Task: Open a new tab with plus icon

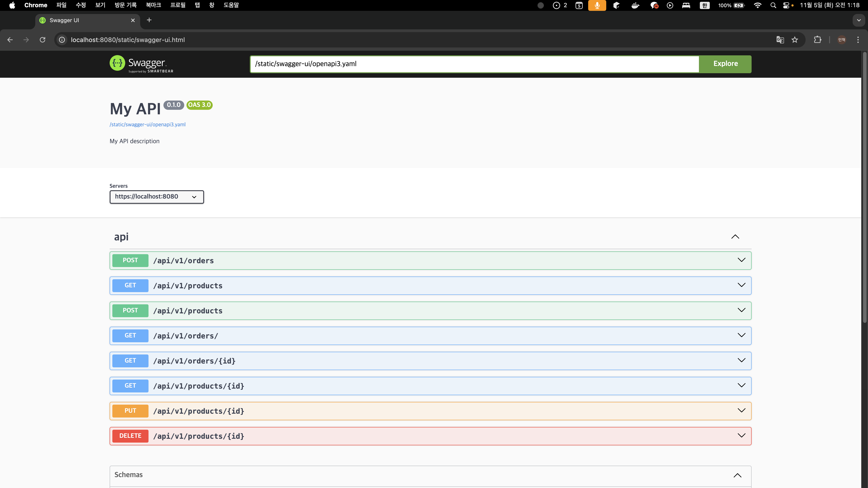Action: (149, 20)
